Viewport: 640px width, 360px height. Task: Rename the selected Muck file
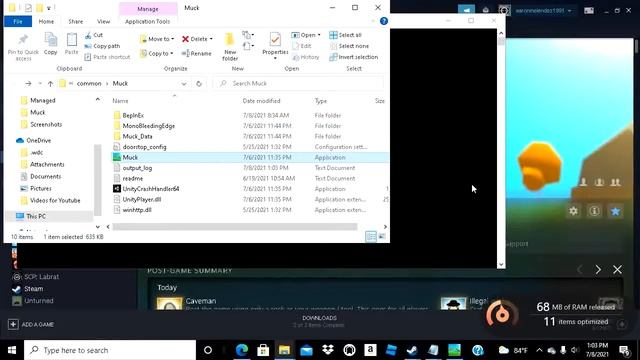click(196, 53)
